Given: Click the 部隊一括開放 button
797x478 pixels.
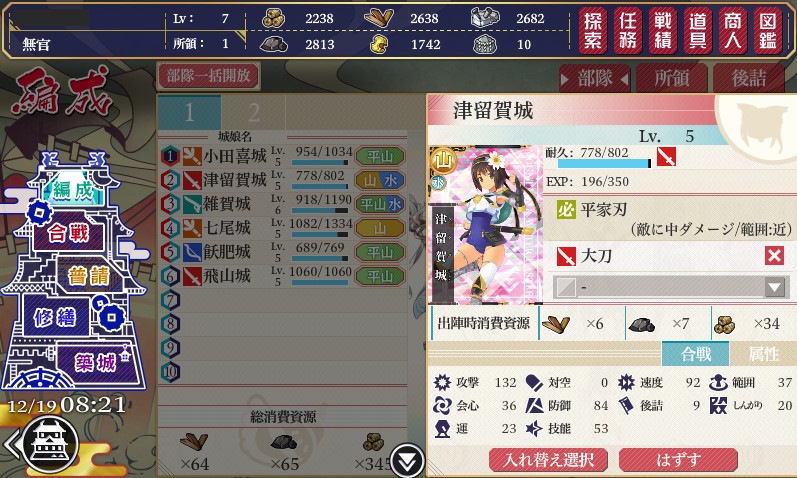Looking at the screenshot, I should click(x=209, y=76).
